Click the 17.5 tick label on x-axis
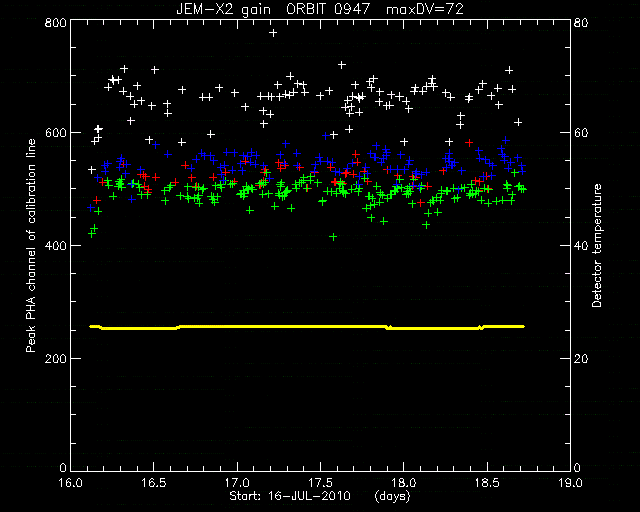Image resolution: width=640 pixels, height=512 pixels. [320, 483]
